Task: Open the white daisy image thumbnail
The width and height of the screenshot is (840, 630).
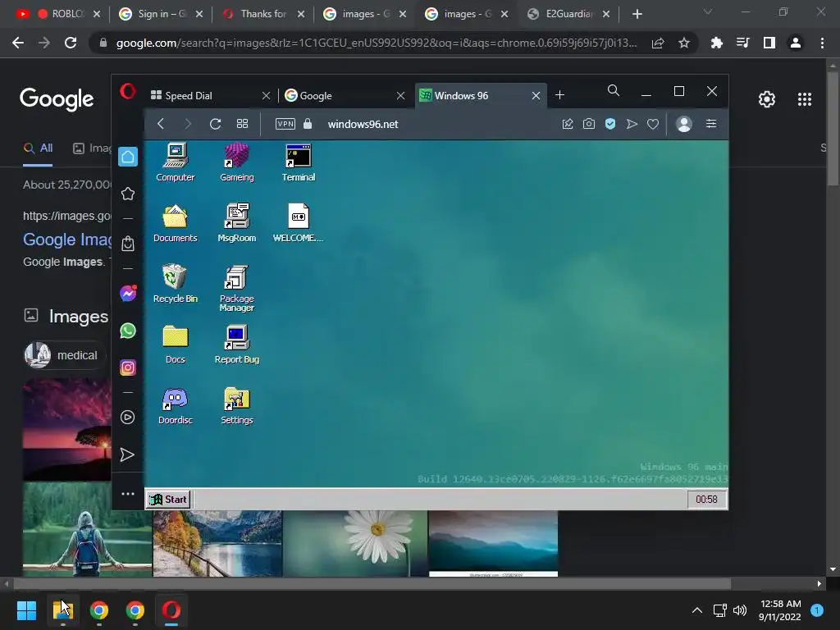Action: point(356,543)
